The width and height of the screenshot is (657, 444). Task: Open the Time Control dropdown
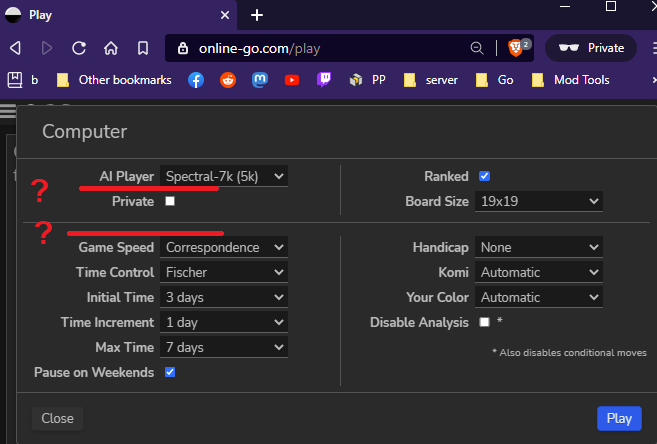(224, 273)
